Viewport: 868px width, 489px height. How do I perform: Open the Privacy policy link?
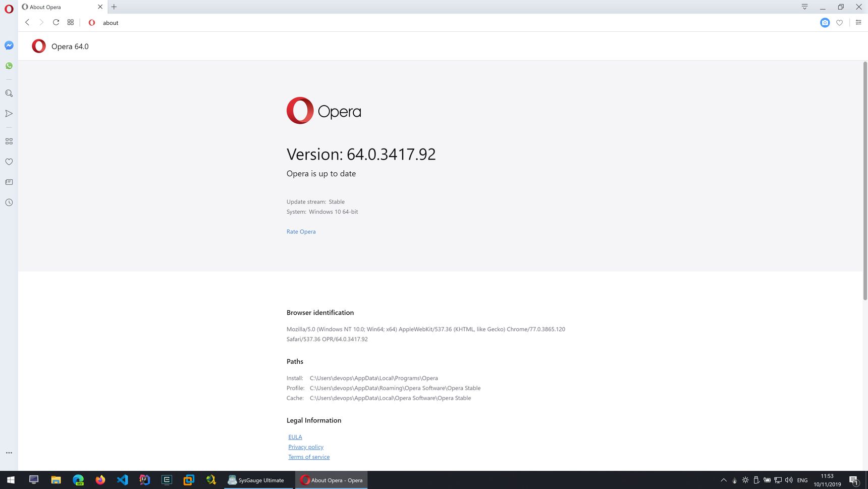tap(306, 447)
